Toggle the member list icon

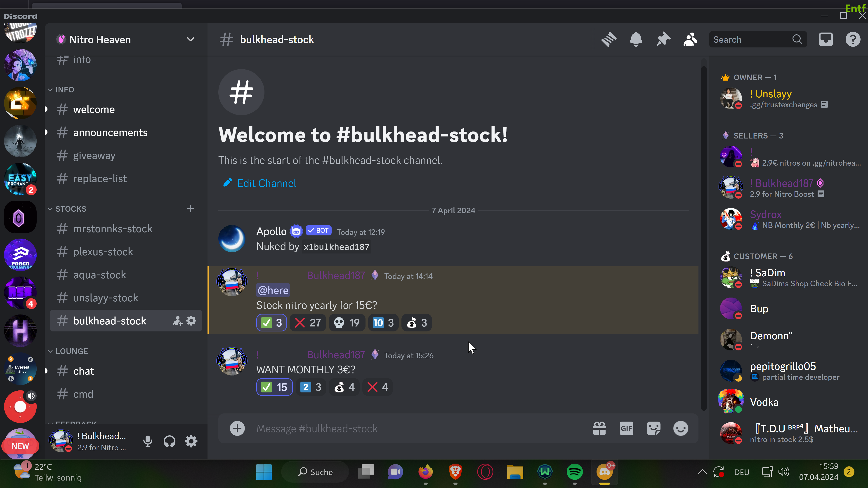[690, 40]
